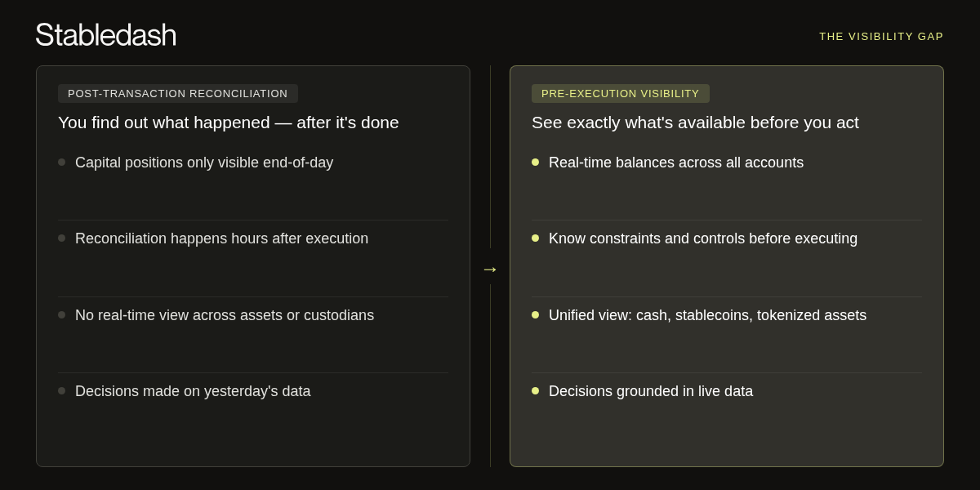Click gray bullet beside Reconciliation happens hours item
This screenshot has height=490, width=980.
61,238
